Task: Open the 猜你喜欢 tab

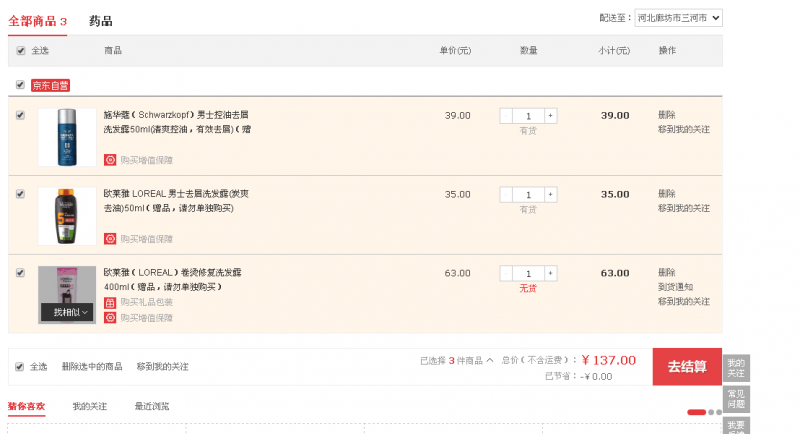Action: click(27, 406)
